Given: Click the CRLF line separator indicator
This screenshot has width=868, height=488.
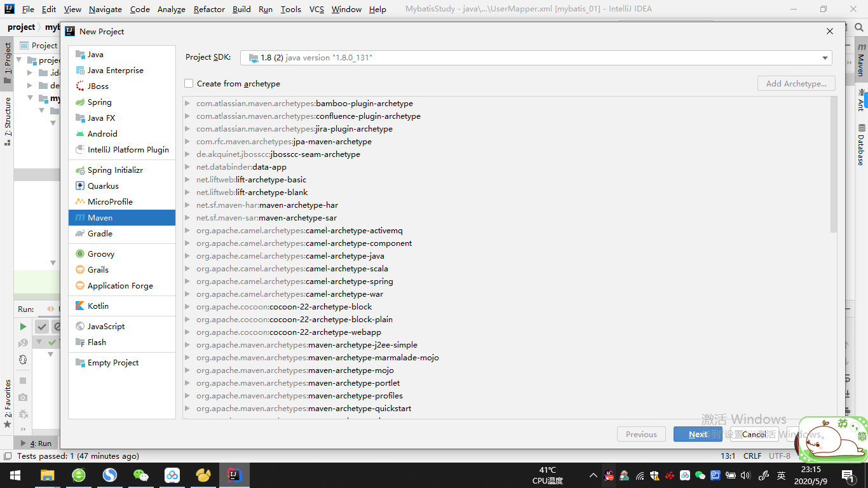Looking at the screenshot, I should (752, 456).
